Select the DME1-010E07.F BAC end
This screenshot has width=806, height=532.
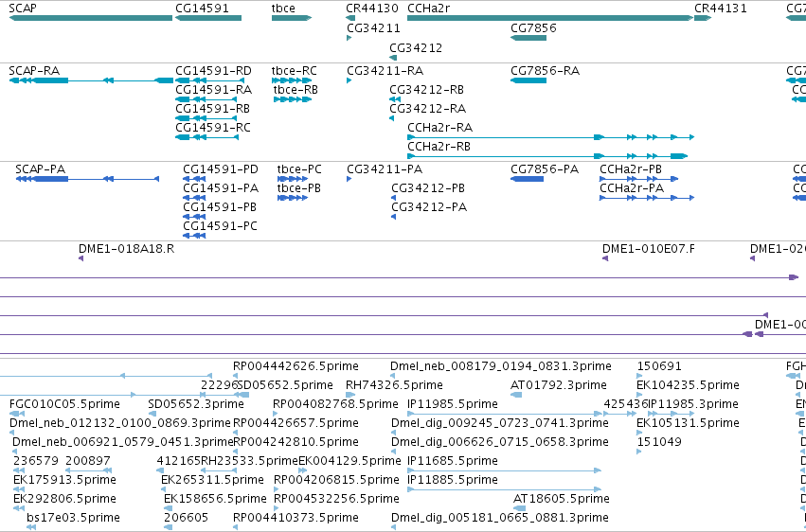coord(605,258)
